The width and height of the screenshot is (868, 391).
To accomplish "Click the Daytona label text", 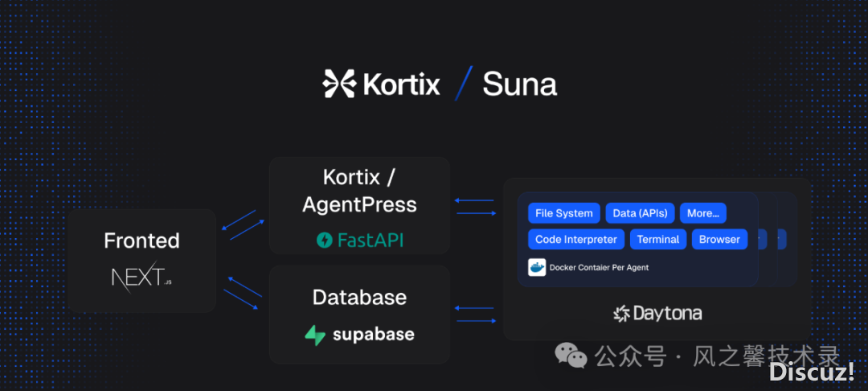I will pyautogui.click(x=667, y=314).
